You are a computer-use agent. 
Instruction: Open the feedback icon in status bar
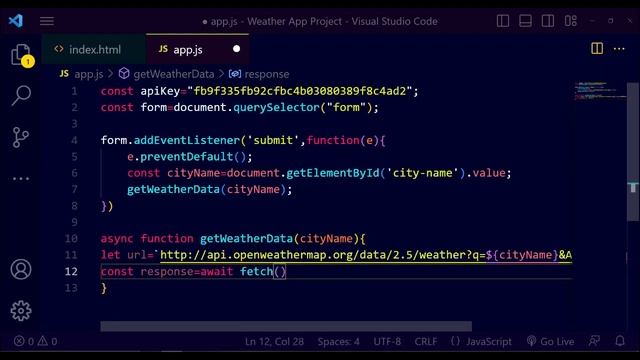tap(595, 341)
